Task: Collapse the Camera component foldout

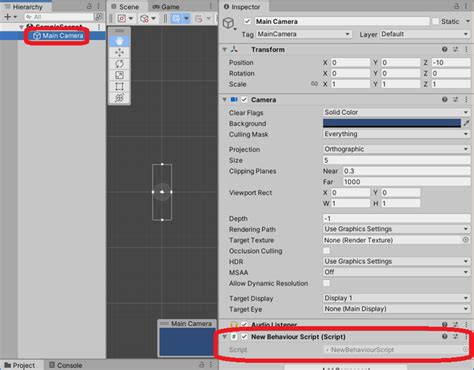Action: pos(225,100)
